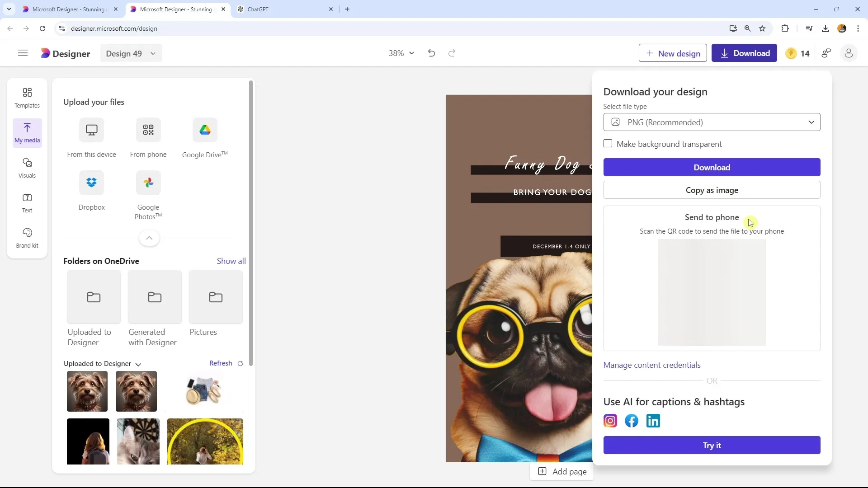This screenshot has height=488, width=868.
Task: Switch to the ChatGPT browser tab
Action: (285, 9)
